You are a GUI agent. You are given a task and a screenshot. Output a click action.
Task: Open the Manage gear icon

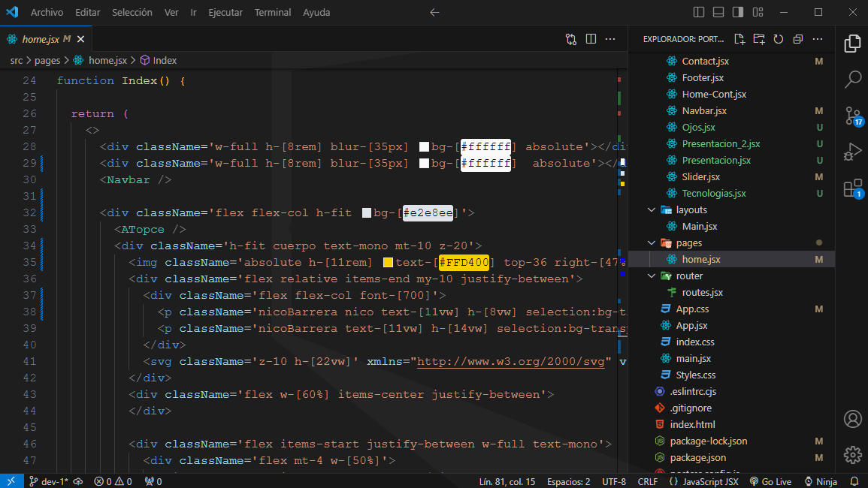pos(852,455)
